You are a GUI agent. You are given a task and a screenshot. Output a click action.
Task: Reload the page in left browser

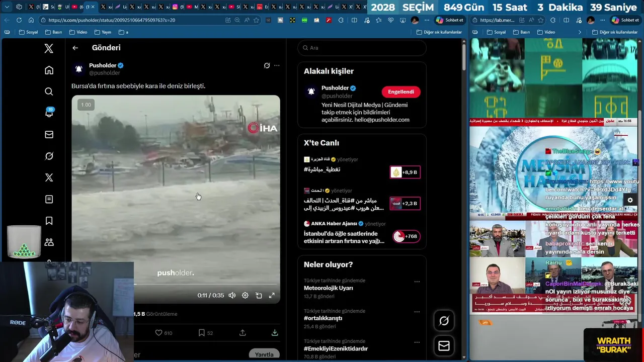[x=19, y=20]
